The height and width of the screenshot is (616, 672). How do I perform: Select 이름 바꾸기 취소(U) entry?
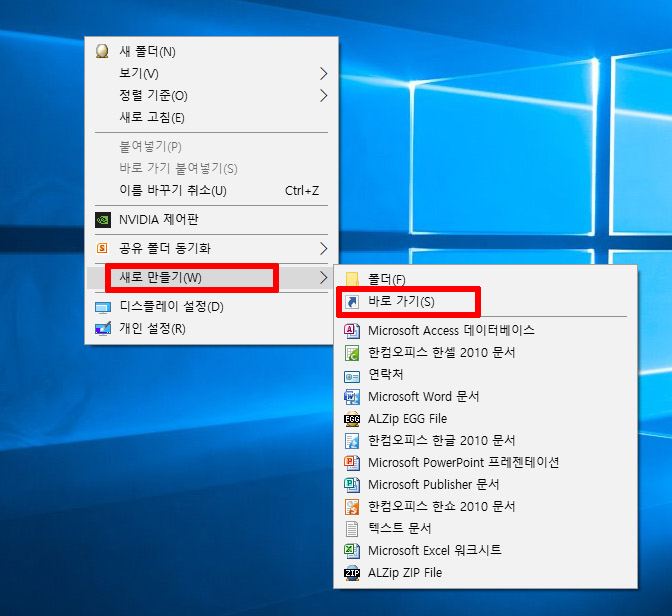211,190
